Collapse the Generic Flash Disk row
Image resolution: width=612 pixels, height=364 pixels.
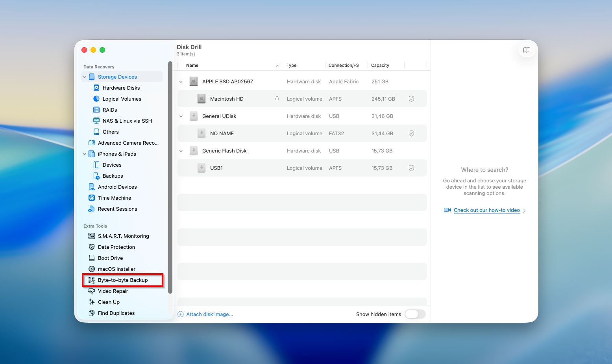click(x=181, y=151)
